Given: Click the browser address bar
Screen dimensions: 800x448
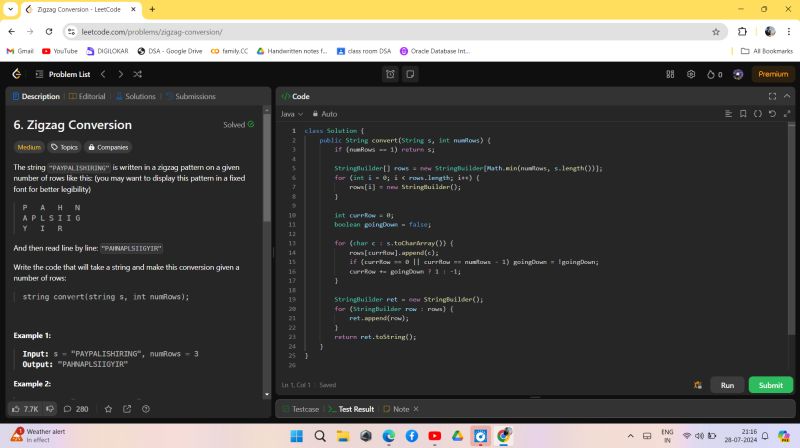Looking at the screenshot, I should (393, 32).
